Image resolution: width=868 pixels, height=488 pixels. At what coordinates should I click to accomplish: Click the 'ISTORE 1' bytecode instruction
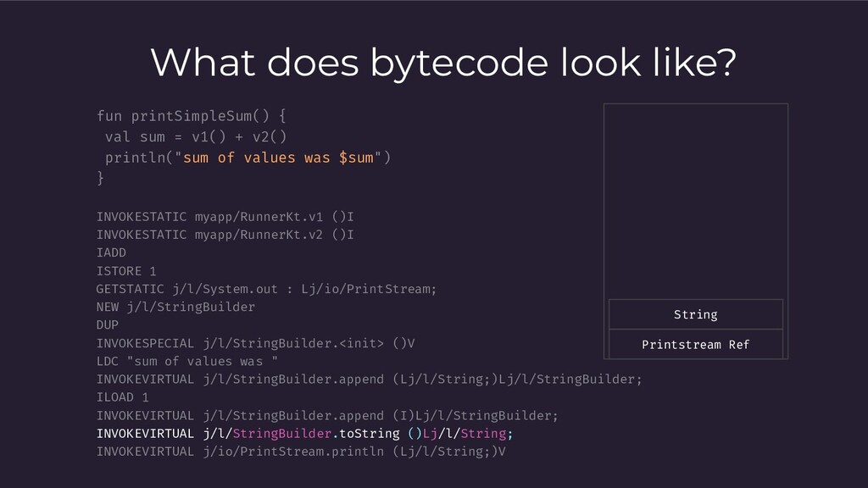click(126, 271)
